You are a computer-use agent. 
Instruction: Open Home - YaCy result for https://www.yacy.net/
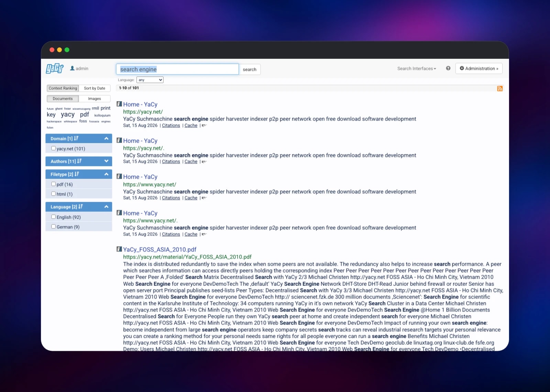point(140,177)
